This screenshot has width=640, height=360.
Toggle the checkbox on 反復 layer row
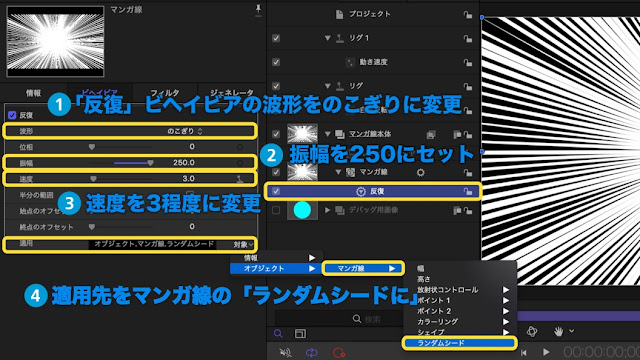pyautogui.click(x=276, y=191)
